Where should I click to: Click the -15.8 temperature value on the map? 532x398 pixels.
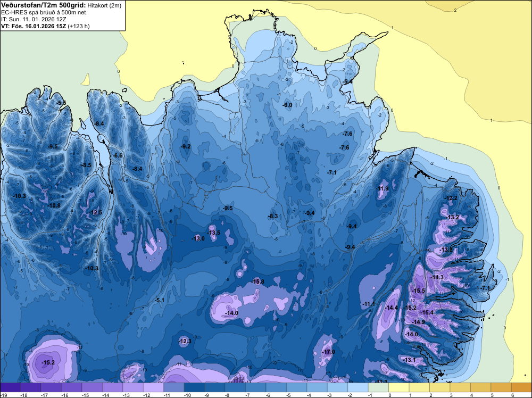click(257, 281)
